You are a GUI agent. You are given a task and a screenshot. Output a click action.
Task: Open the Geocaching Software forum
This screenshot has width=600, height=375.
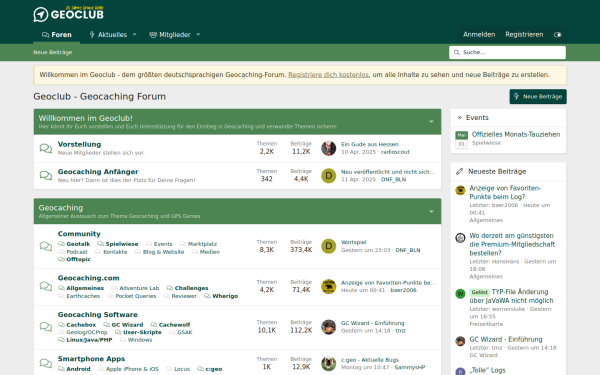click(x=98, y=315)
